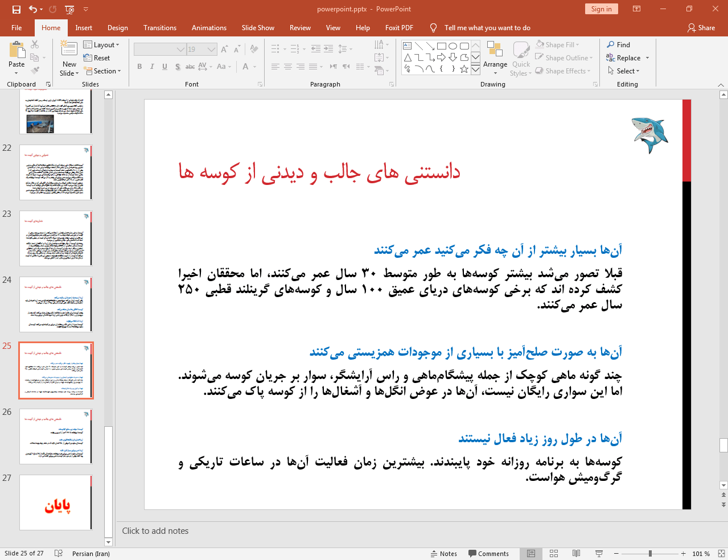
Task: Click the zoom out minus button
Action: coord(616,554)
